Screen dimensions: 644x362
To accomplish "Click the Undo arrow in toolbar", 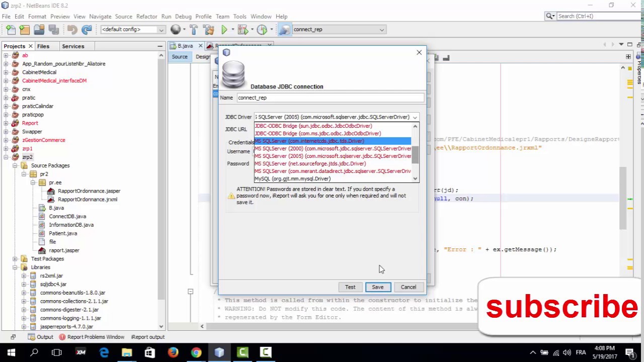I will tap(72, 30).
